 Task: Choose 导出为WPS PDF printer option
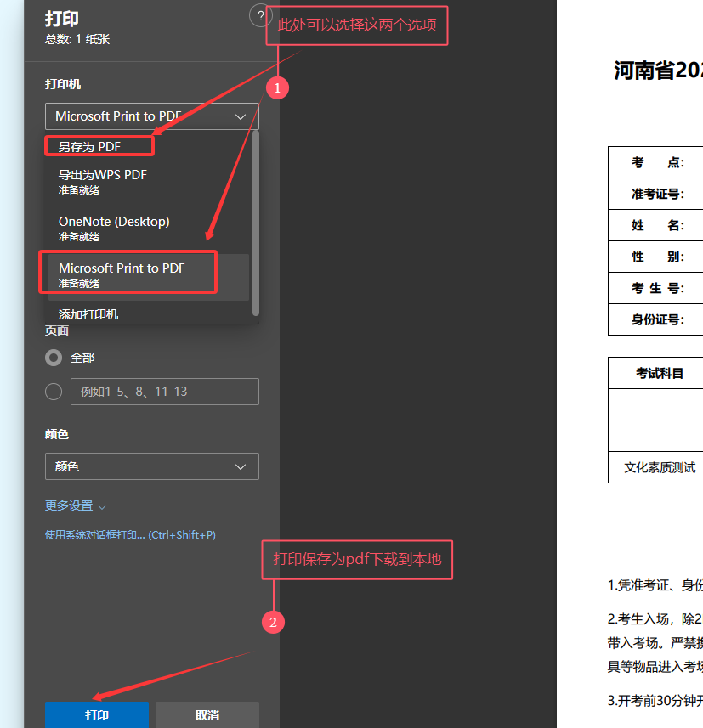point(102,181)
